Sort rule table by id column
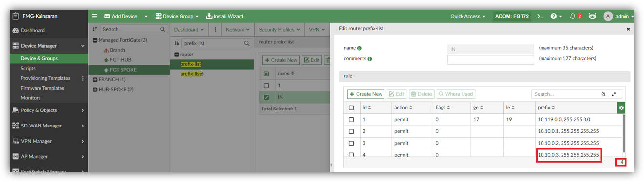644x182 pixels. [369, 108]
